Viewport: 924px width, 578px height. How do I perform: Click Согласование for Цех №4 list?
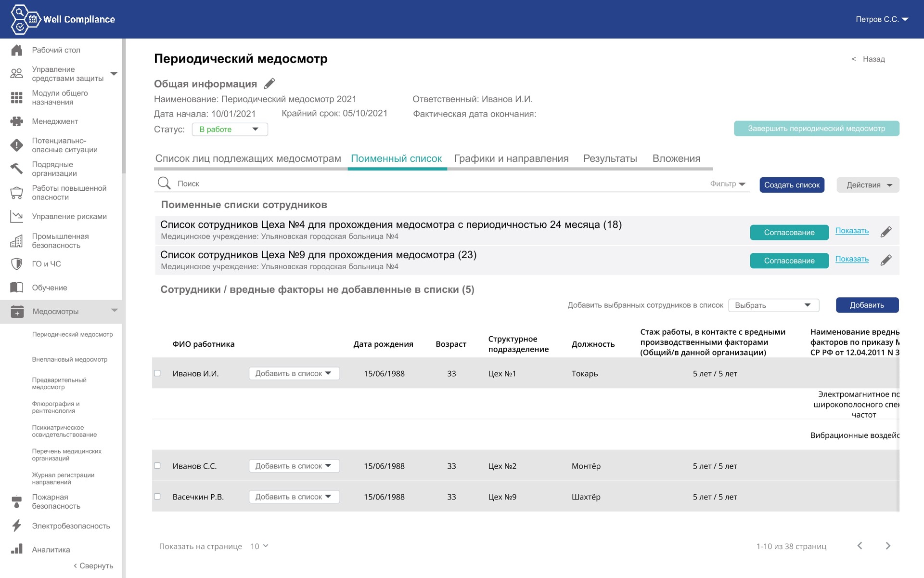789,233
